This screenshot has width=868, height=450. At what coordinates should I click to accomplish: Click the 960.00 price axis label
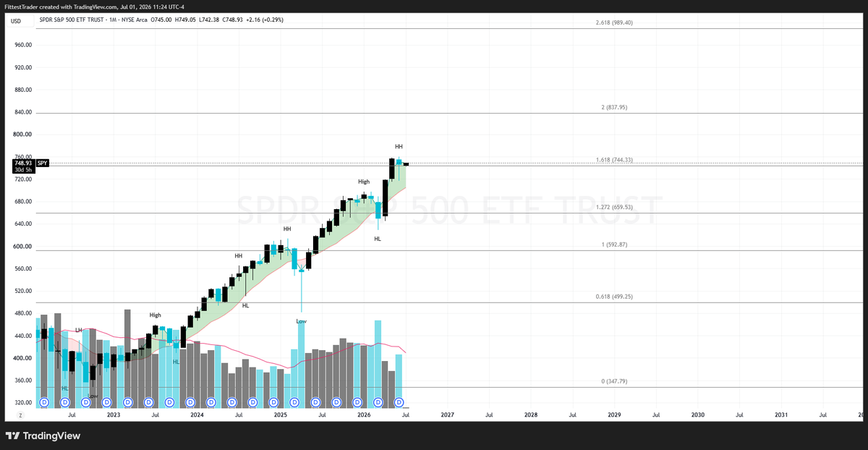(24, 45)
